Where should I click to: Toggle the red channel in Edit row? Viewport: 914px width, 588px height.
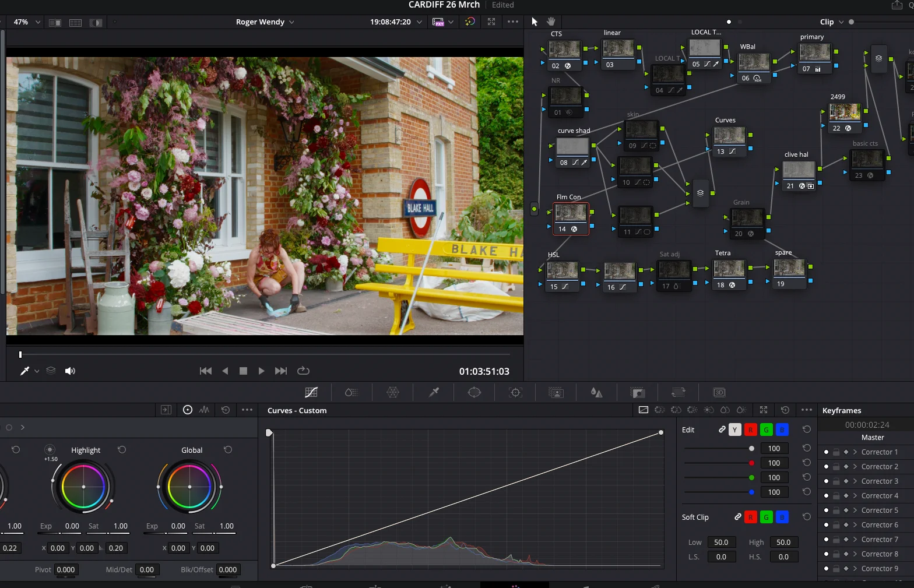pos(751,429)
